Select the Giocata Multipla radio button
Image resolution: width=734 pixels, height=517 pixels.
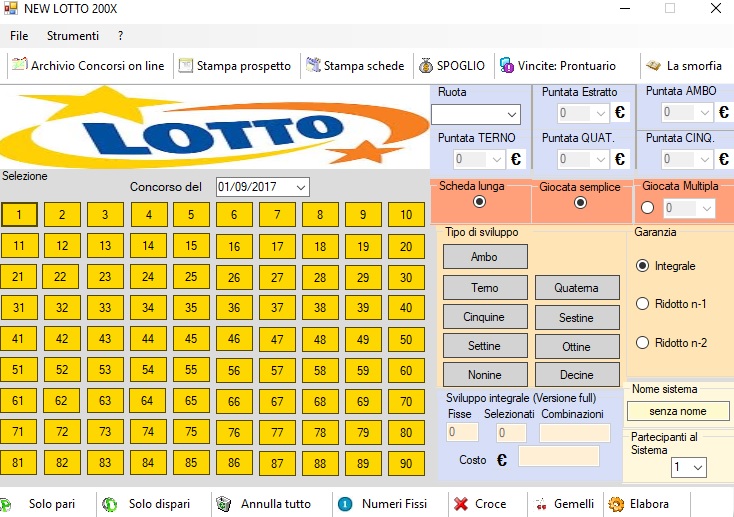[647, 207]
